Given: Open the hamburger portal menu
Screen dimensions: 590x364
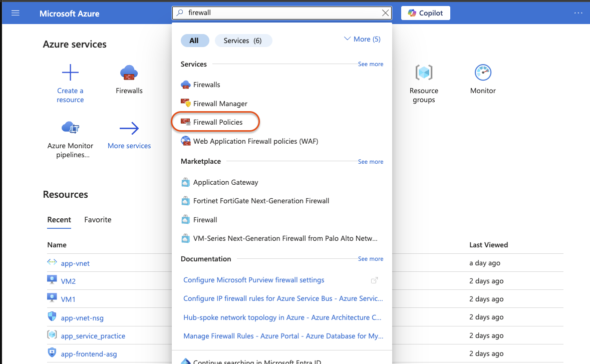Looking at the screenshot, I should pos(16,13).
